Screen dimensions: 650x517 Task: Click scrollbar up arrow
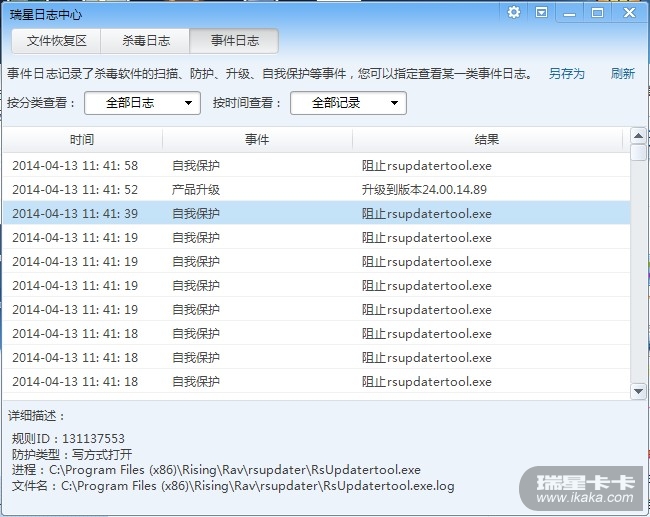(638, 136)
